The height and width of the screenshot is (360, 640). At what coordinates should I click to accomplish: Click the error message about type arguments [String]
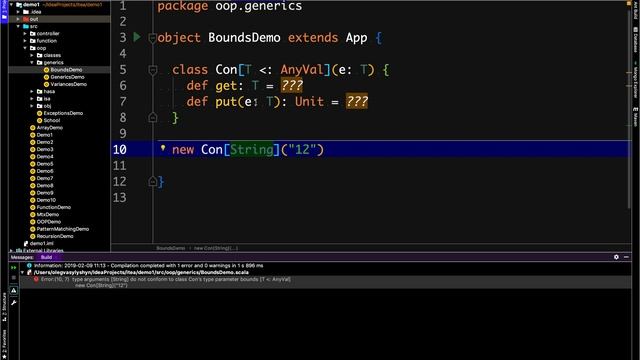point(166,280)
